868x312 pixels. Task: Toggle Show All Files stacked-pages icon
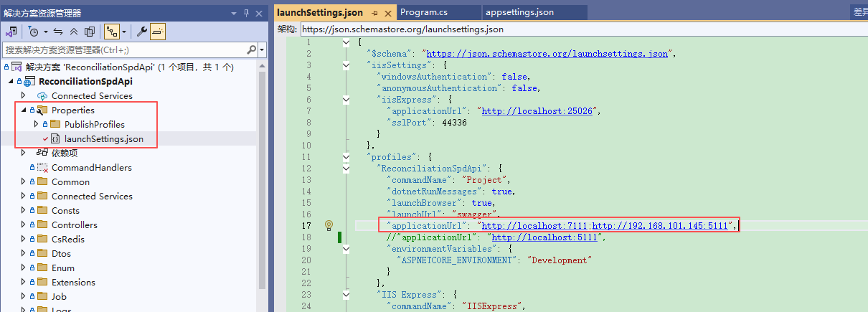point(89,32)
